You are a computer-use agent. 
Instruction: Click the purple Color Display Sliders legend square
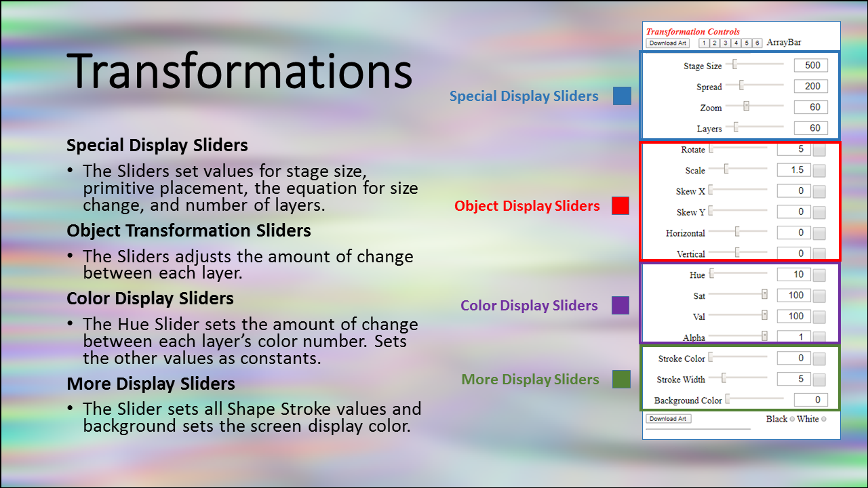(x=620, y=305)
